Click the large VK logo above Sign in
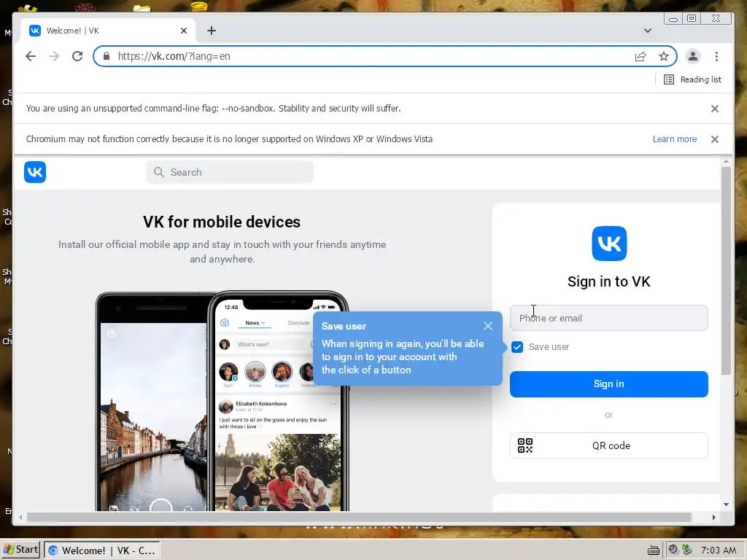This screenshot has width=747, height=560. click(x=609, y=244)
